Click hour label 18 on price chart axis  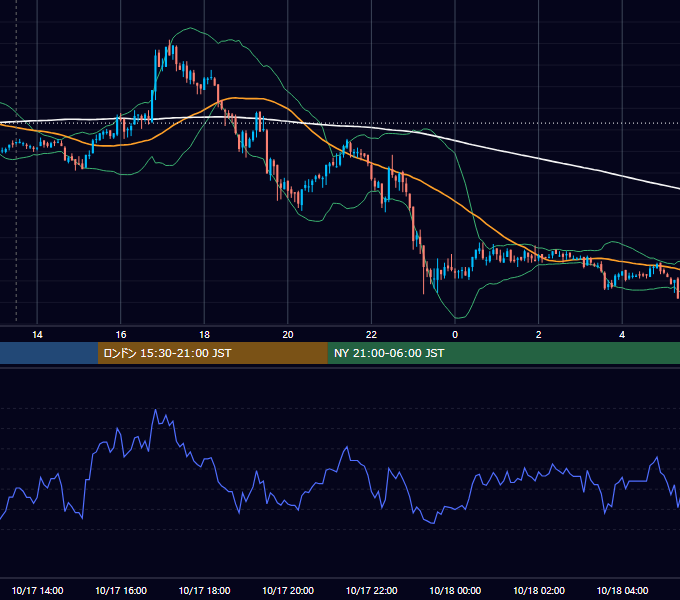tap(204, 335)
